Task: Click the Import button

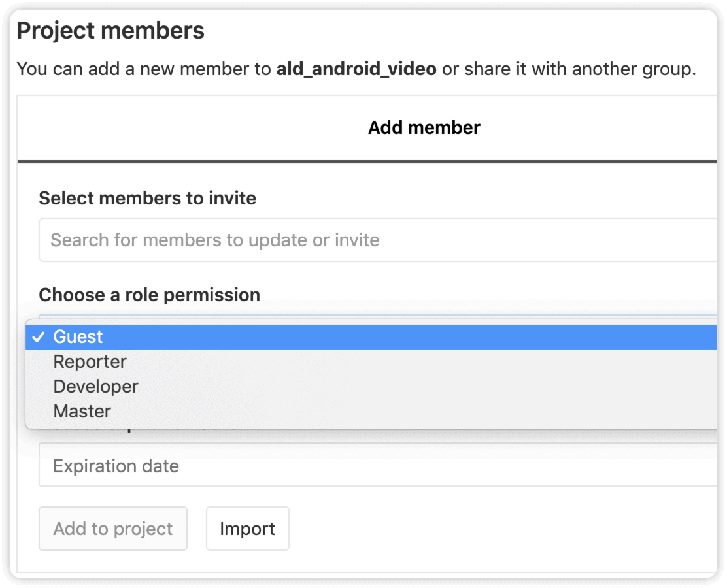Action: click(248, 529)
